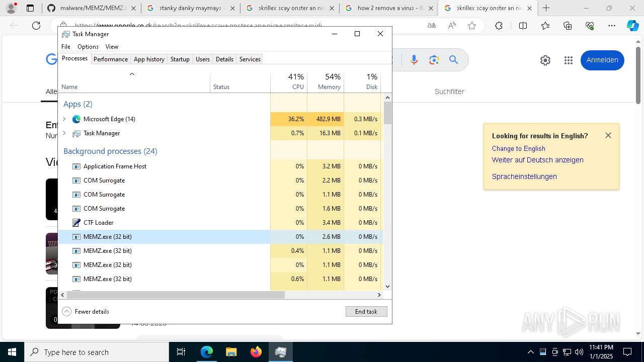Click the Edge refresh page icon
The image size is (644, 362).
pos(36,26)
